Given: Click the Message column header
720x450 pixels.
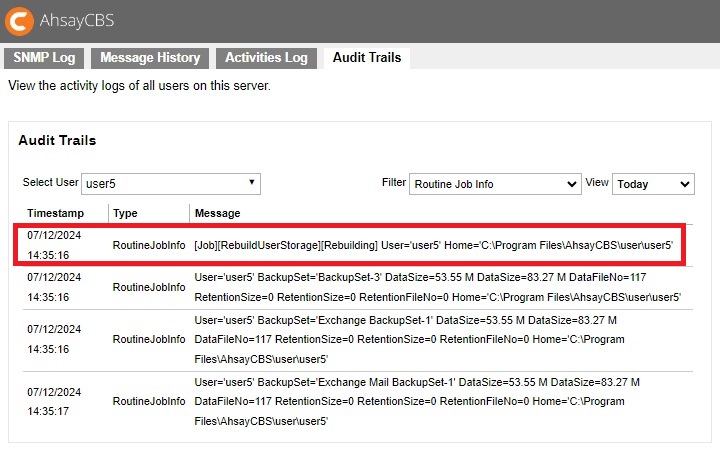Looking at the screenshot, I should (218, 213).
